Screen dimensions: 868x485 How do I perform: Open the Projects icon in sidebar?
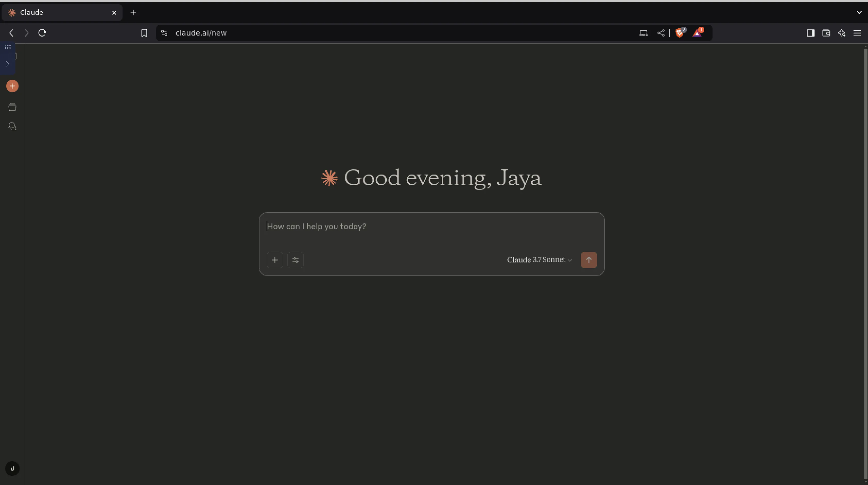click(x=12, y=107)
